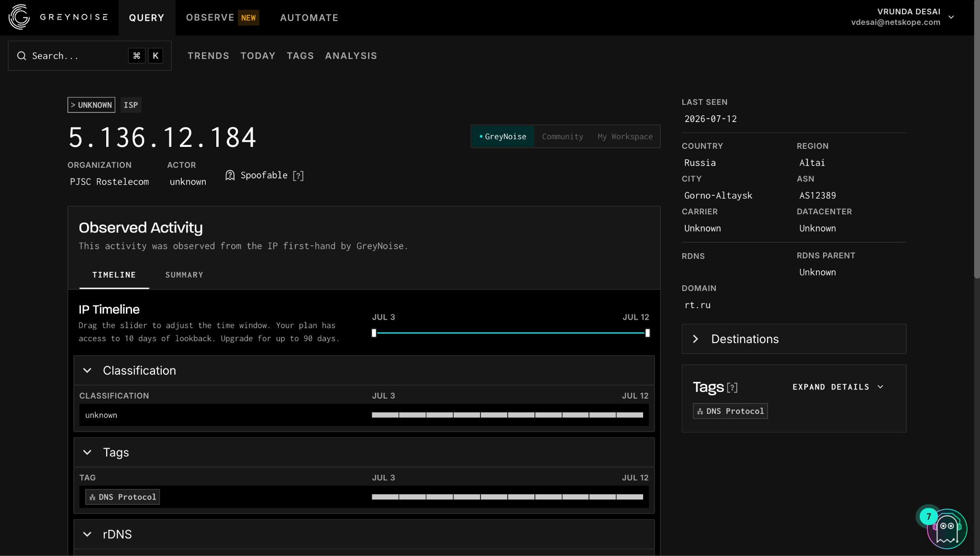Click the DNS Protocol tag timeline bar
Image resolution: width=980 pixels, height=556 pixels.
(507, 497)
